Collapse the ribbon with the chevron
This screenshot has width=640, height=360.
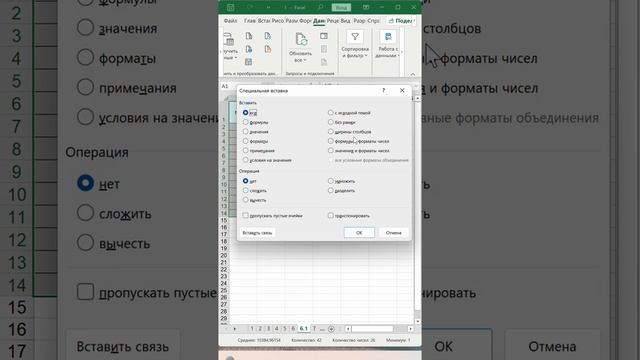pyautogui.click(x=413, y=74)
